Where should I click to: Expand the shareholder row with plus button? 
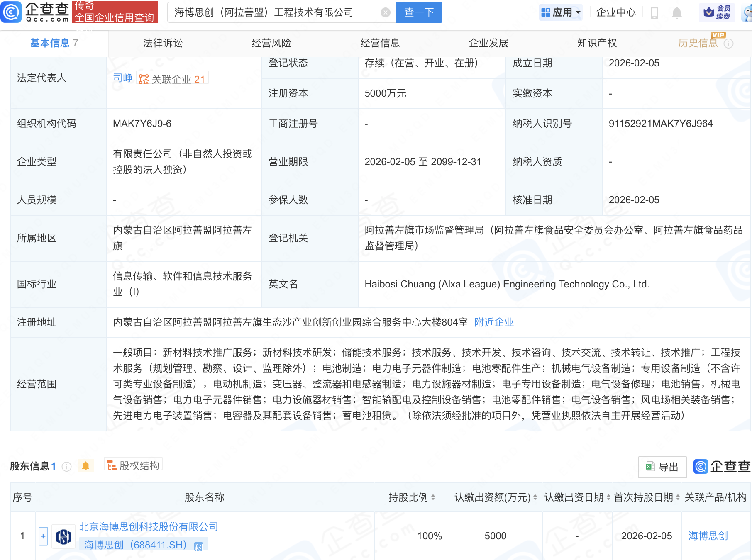click(x=43, y=536)
